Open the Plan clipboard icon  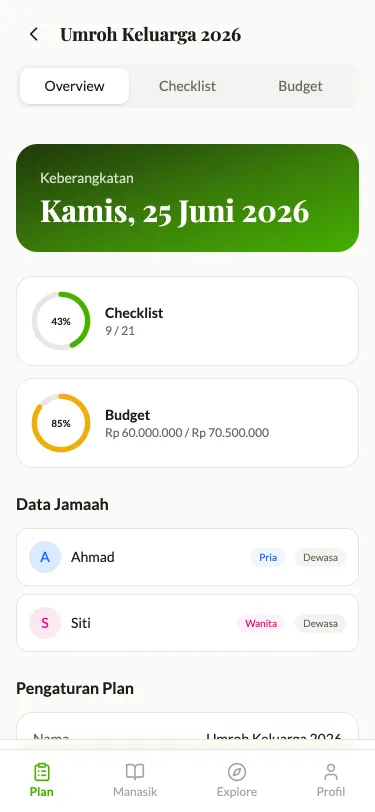tap(42, 772)
